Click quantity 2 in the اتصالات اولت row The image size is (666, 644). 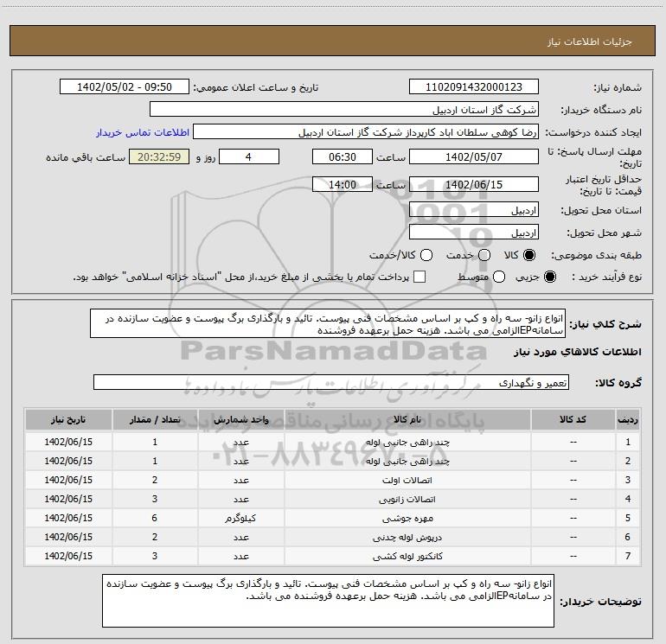pos(155,480)
